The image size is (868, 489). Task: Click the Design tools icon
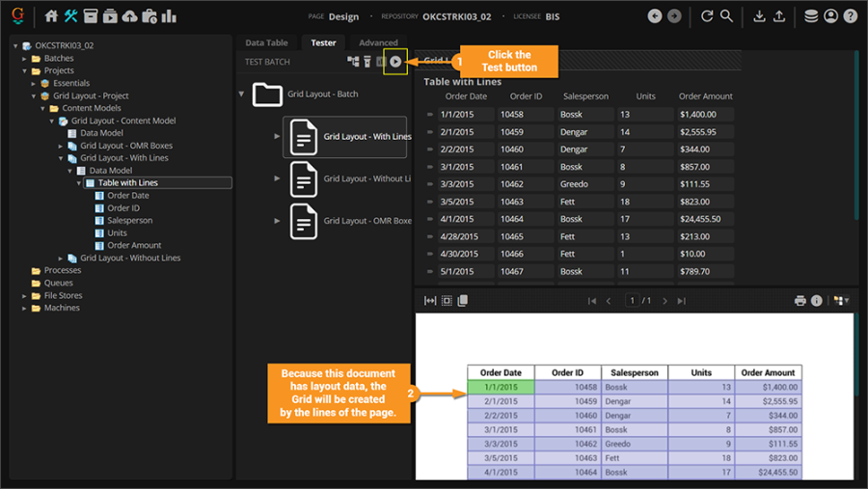[x=71, y=16]
